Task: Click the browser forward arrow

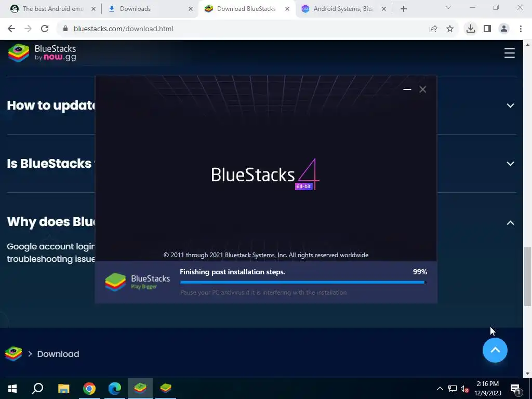Action: coord(28,29)
